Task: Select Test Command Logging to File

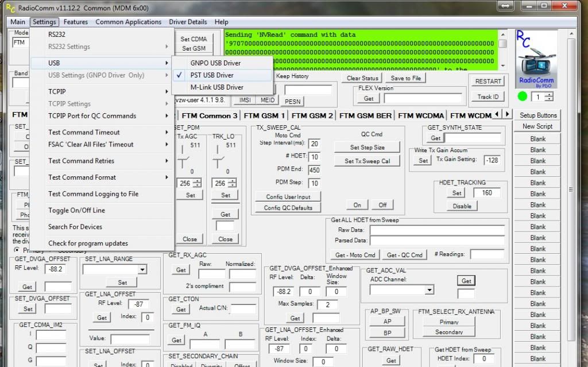Action: (x=102, y=194)
